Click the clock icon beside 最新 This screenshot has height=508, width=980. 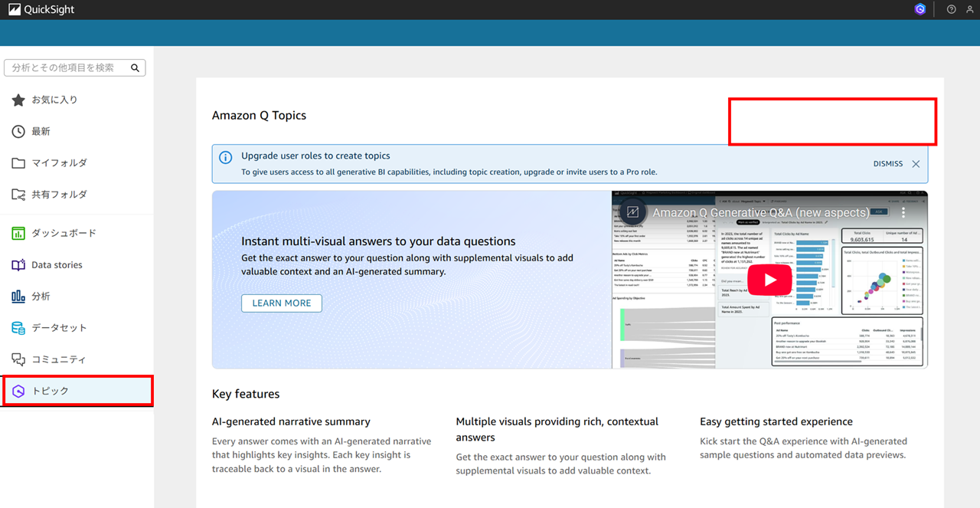pos(18,132)
